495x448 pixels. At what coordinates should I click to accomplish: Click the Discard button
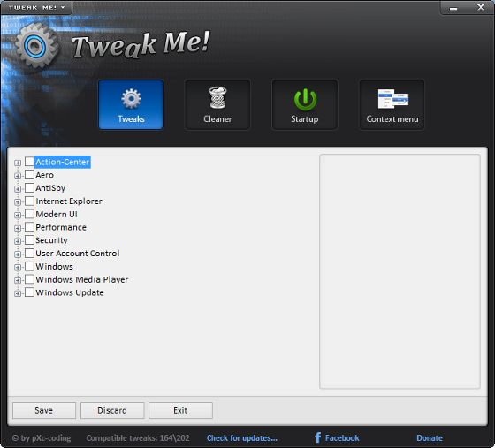(x=112, y=410)
